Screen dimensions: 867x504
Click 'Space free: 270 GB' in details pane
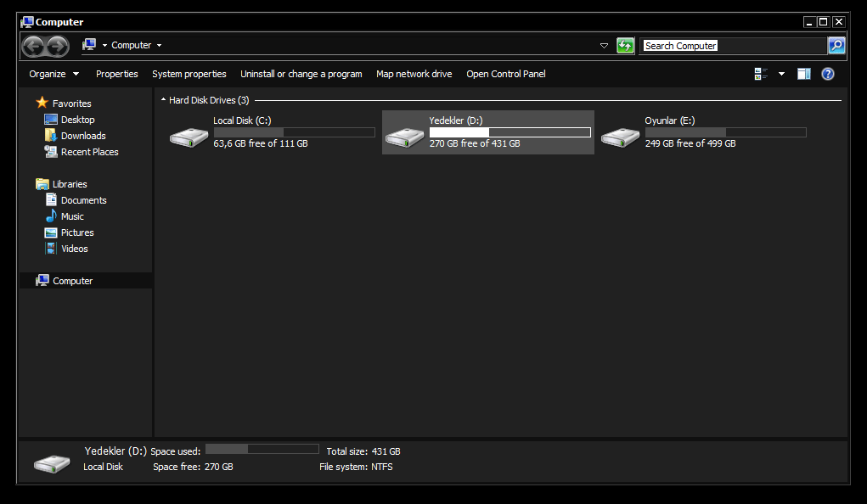(x=193, y=467)
